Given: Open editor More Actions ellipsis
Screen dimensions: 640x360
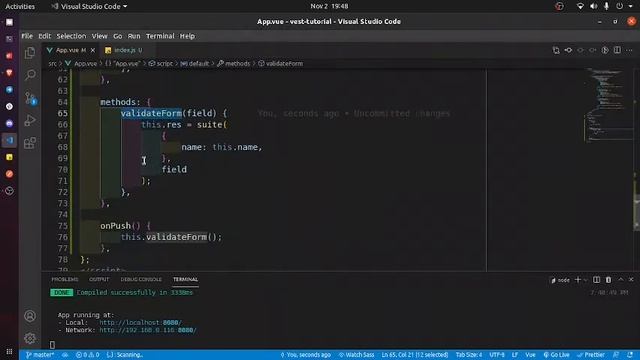Looking at the screenshot, I should click(629, 50).
